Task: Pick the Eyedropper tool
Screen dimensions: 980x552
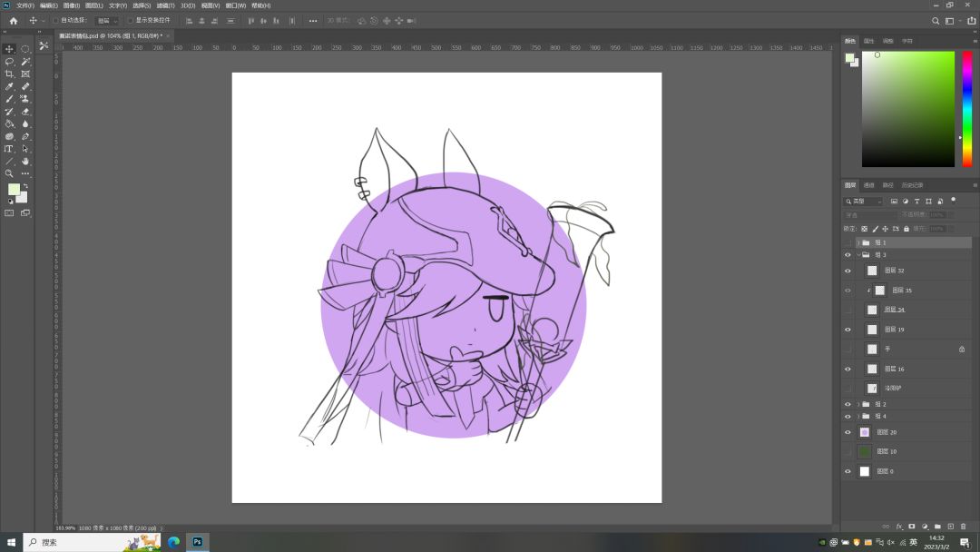Action: 9,86
